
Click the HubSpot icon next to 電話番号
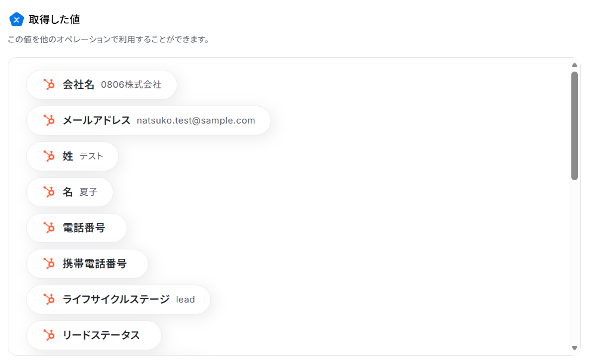click(49, 227)
